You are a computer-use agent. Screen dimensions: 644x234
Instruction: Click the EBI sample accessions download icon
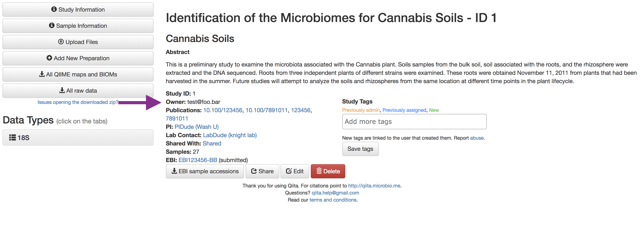click(174, 171)
